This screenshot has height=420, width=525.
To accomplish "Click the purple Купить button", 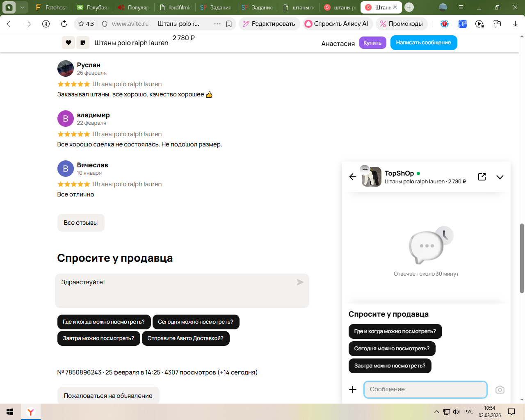I will pyautogui.click(x=372, y=43).
